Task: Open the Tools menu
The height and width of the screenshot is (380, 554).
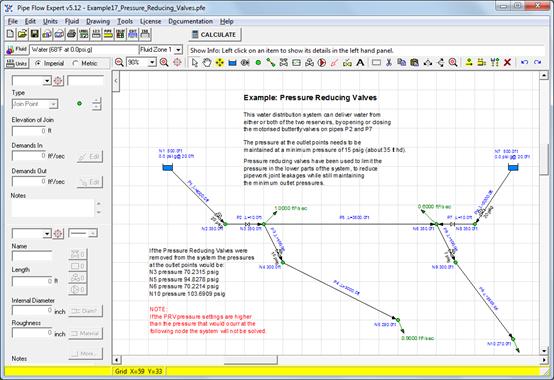Action: (125, 21)
